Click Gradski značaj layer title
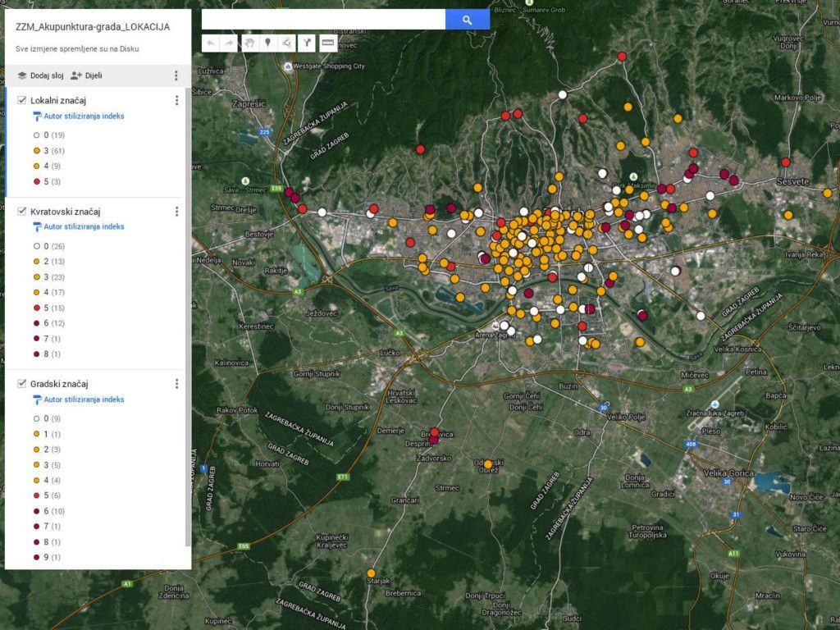Viewport: 840px width, 630px height. pyautogui.click(x=59, y=384)
